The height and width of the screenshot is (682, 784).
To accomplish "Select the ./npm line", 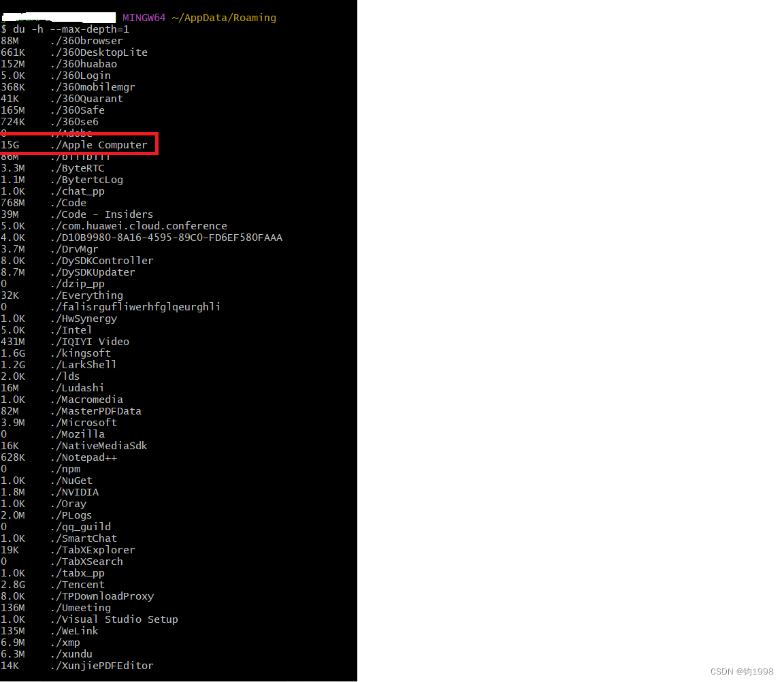I will pos(41,468).
